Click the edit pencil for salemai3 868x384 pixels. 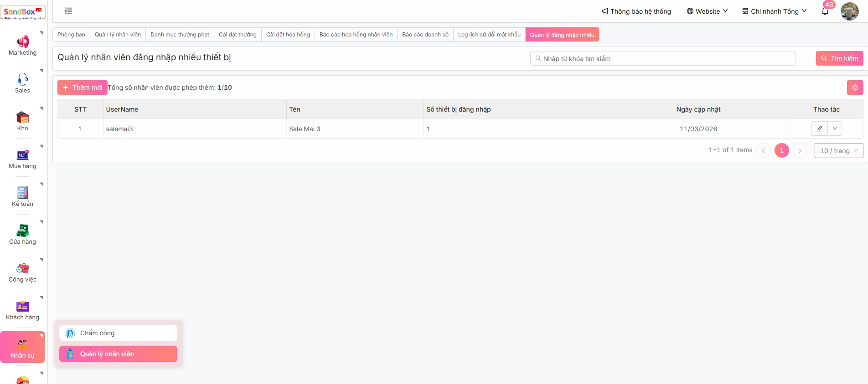(x=819, y=128)
